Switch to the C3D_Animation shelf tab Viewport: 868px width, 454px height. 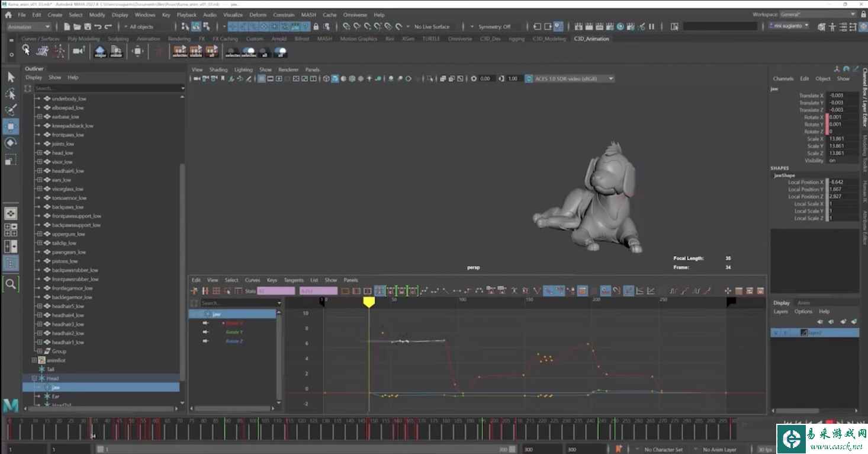pos(591,39)
